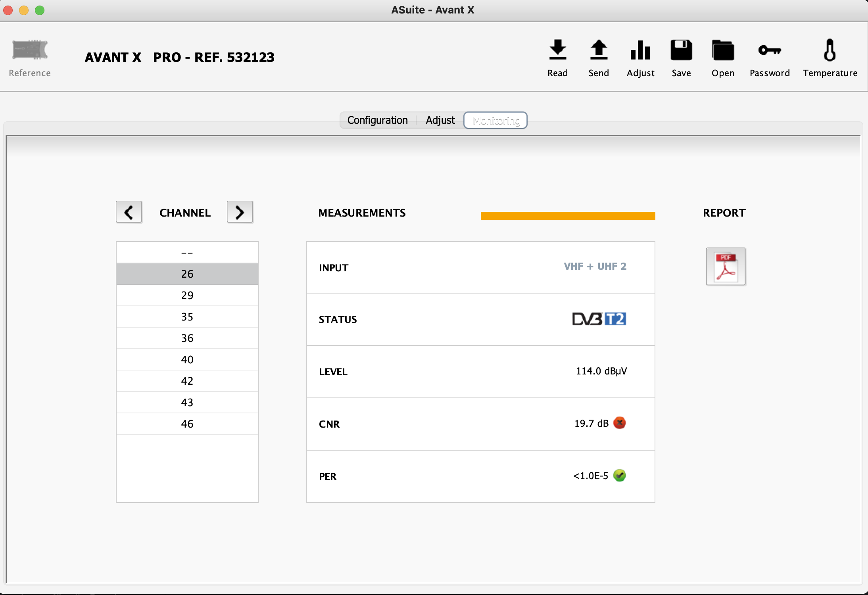Go to next channel arrow
868x595 pixels.
[x=240, y=212]
